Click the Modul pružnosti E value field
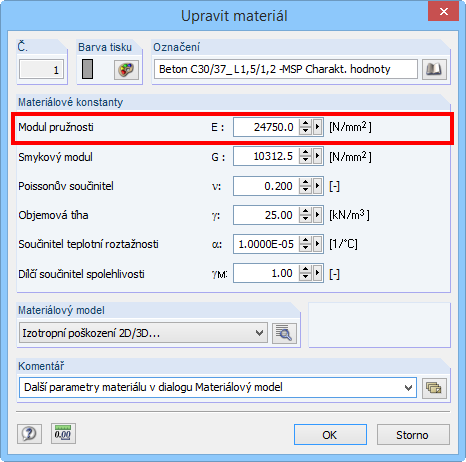The image size is (466, 462). click(266, 127)
